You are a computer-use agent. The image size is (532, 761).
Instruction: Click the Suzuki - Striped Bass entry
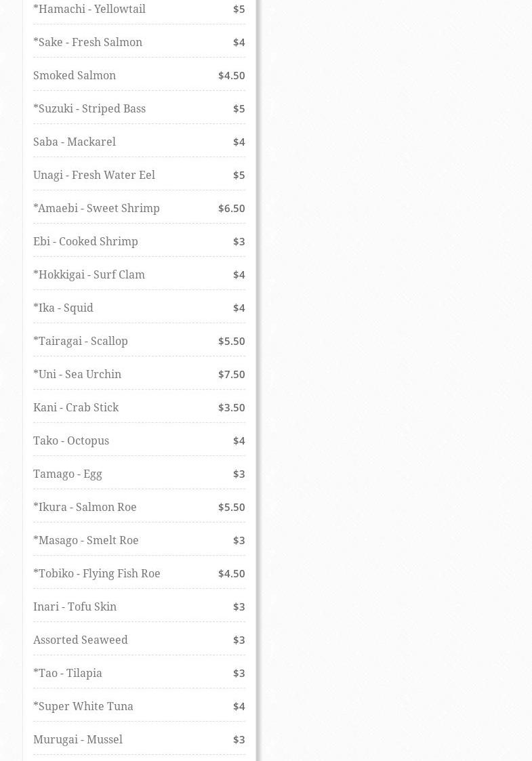click(x=89, y=109)
